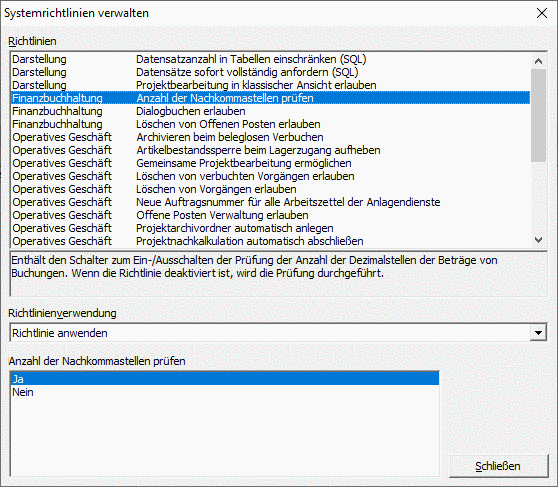Select 'Löschen von Vorgängen erlauben' row

click(270, 189)
